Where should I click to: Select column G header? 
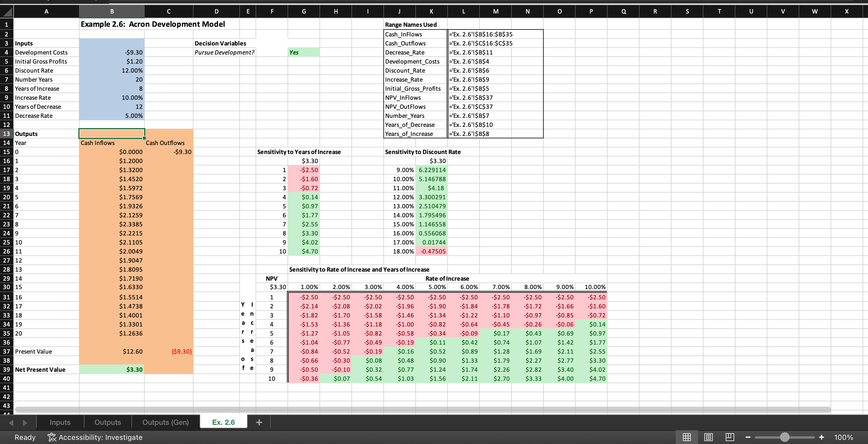tap(304, 11)
